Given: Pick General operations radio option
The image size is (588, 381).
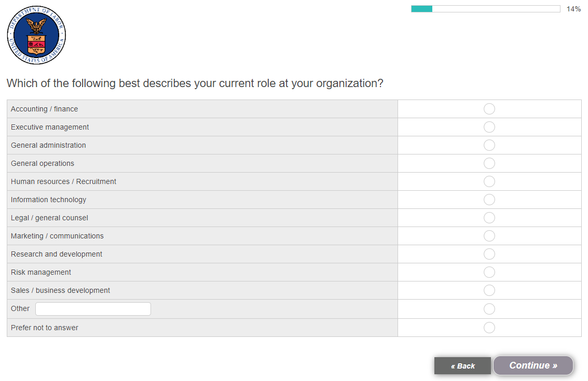Looking at the screenshot, I should tap(489, 163).
